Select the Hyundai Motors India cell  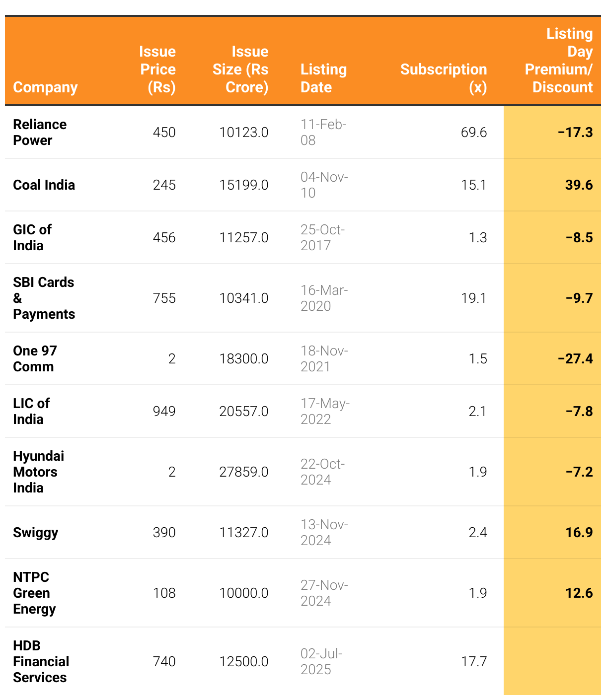(x=38, y=472)
